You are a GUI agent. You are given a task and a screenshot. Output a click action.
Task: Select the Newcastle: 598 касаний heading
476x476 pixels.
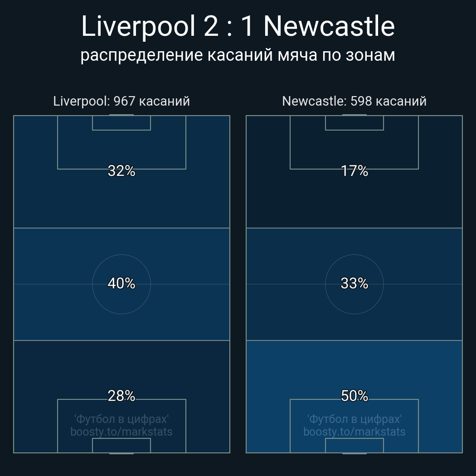click(x=354, y=101)
